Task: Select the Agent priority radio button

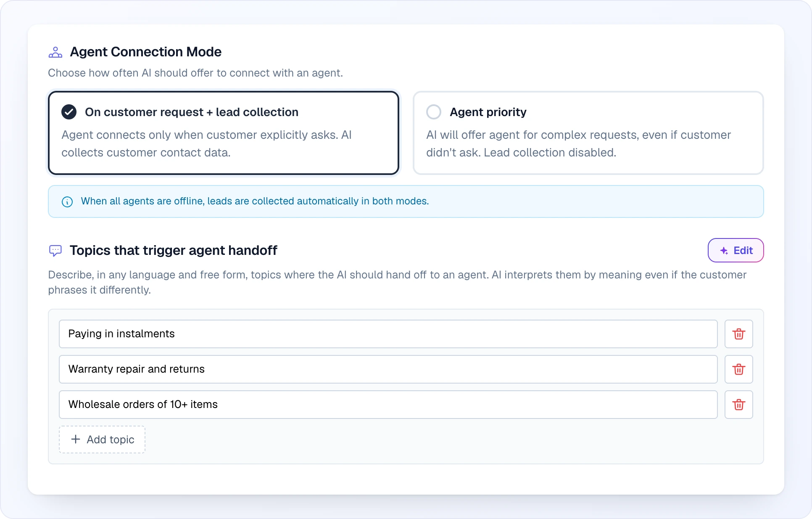Action: click(434, 112)
